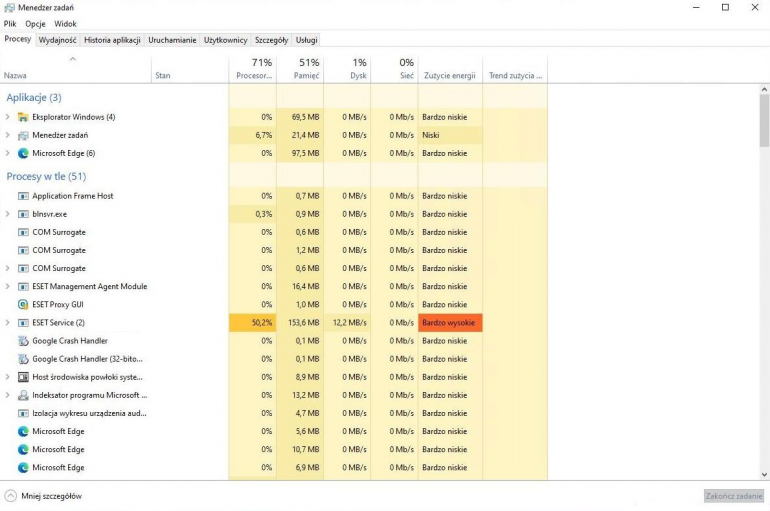Image resolution: width=770 pixels, height=511 pixels.
Task: Expand the Host środowiska powłoki row
Action: pos(7,377)
